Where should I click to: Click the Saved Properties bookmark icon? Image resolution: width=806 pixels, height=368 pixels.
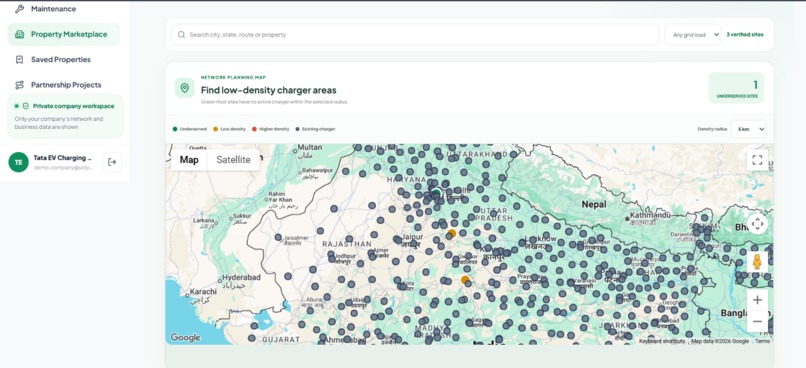tap(20, 60)
